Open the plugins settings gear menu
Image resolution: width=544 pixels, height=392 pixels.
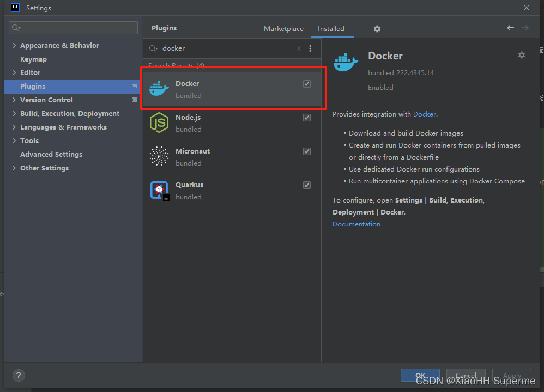pyautogui.click(x=377, y=28)
